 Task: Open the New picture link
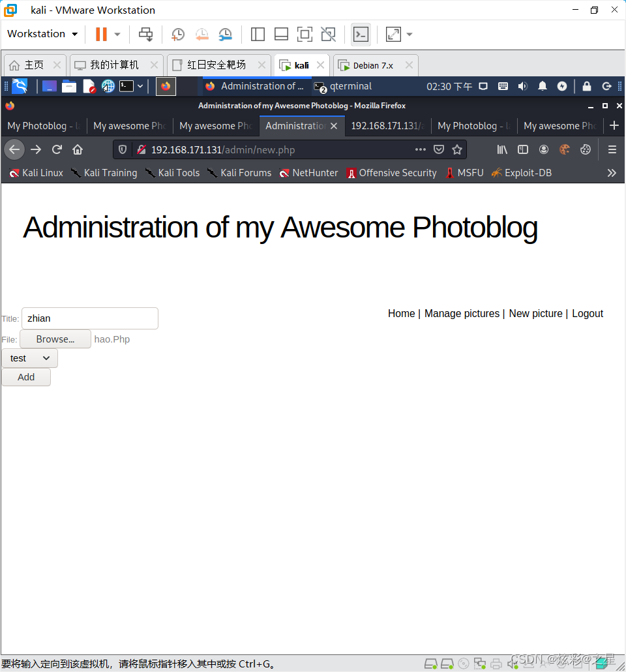point(535,314)
